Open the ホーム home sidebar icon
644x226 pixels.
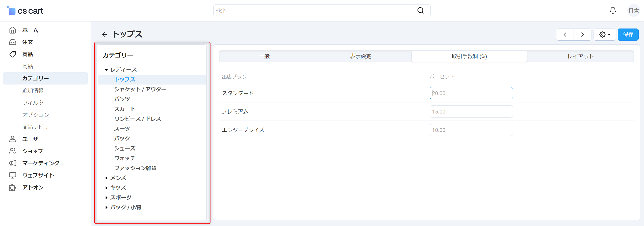13,30
